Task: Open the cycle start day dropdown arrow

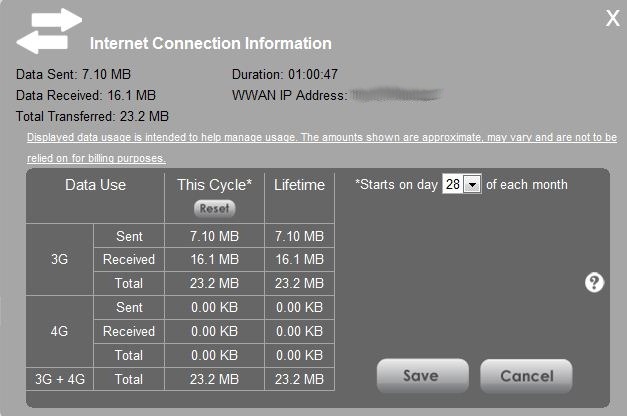Action: click(472, 184)
